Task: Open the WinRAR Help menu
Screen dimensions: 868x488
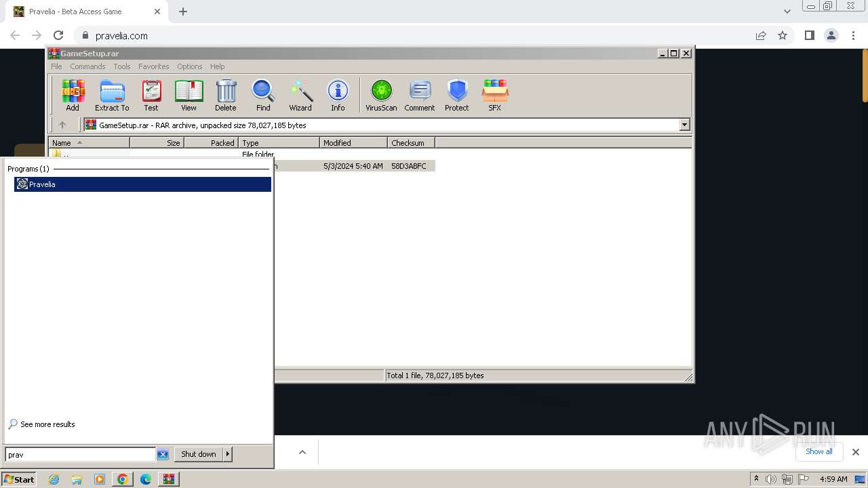Action: (x=218, y=66)
